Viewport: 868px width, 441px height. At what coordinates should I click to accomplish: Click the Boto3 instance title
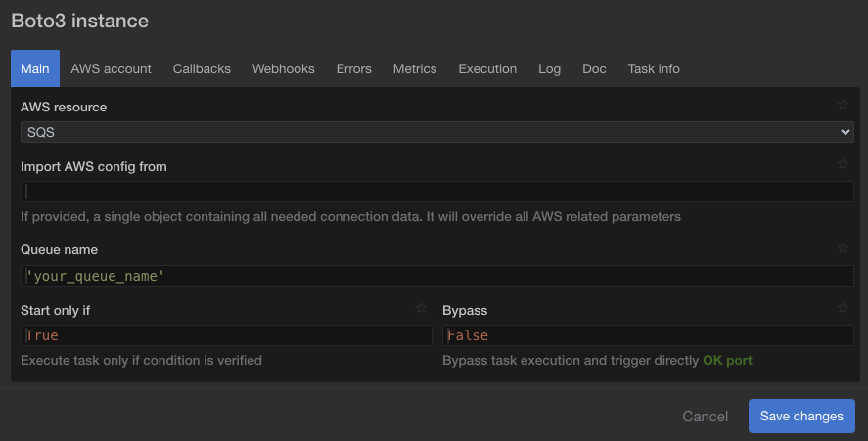click(x=79, y=21)
